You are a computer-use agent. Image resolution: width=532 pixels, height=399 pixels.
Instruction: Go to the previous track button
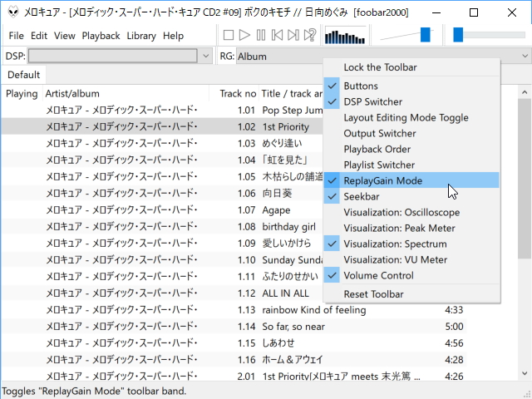pyautogui.click(x=277, y=35)
